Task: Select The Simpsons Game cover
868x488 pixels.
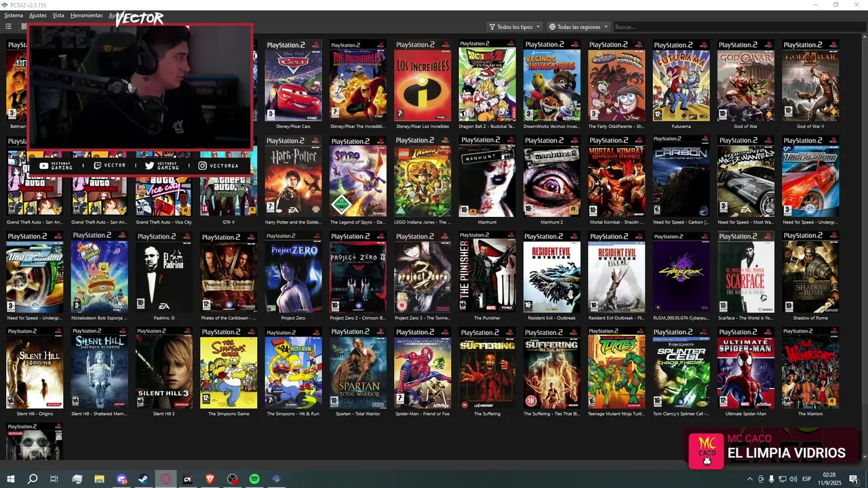Action: click(229, 368)
